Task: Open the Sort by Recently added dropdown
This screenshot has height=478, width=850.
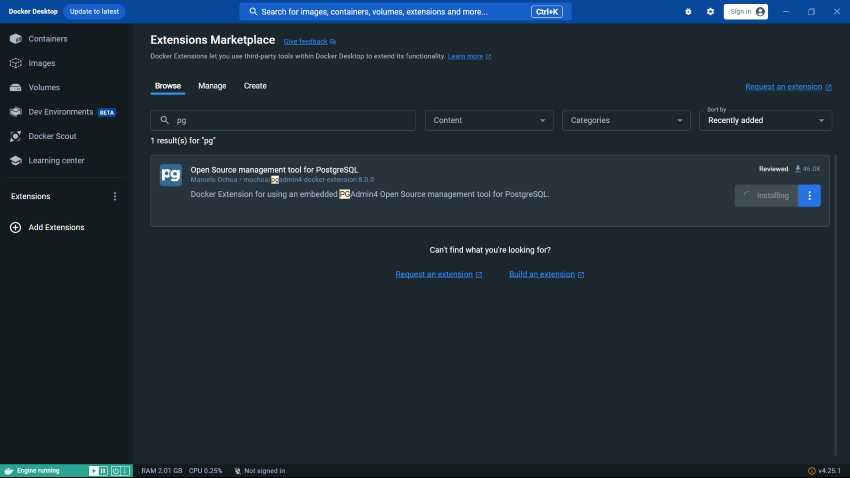Action: (x=765, y=120)
